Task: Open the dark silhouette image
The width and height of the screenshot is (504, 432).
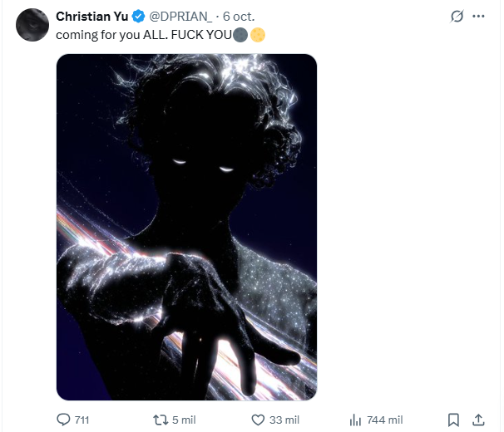Action: (186, 227)
